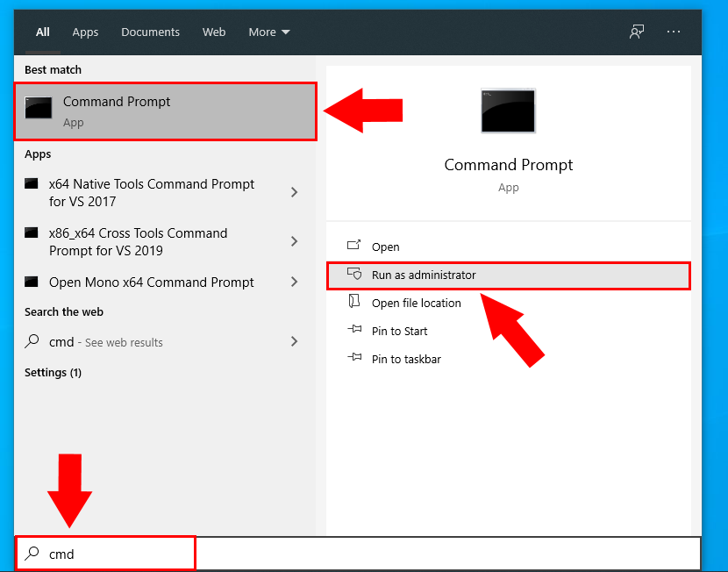Click the web search magnifier next to cmd
Screen dimensions: 728x572
point(32,341)
